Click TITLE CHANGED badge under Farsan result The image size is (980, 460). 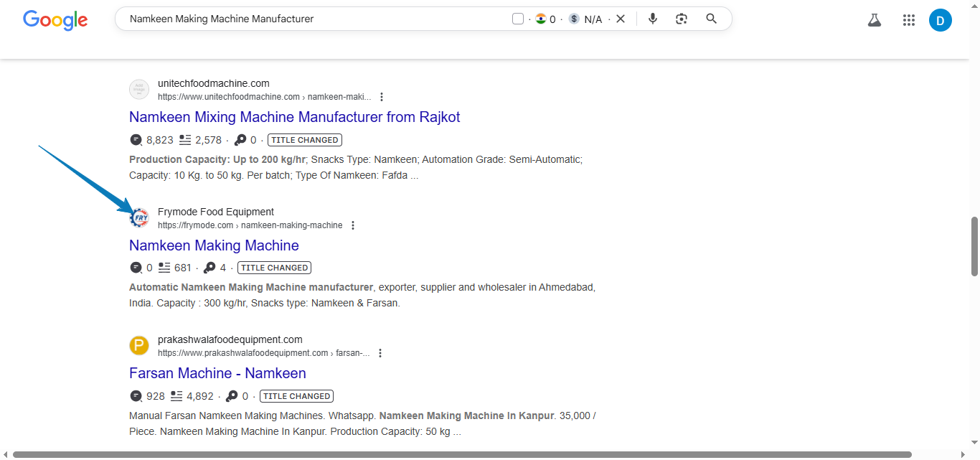(296, 396)
